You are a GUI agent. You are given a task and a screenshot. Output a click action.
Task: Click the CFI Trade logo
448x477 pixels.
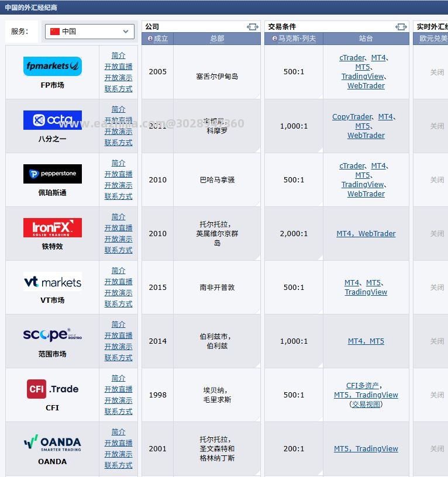tap(53, 389)
